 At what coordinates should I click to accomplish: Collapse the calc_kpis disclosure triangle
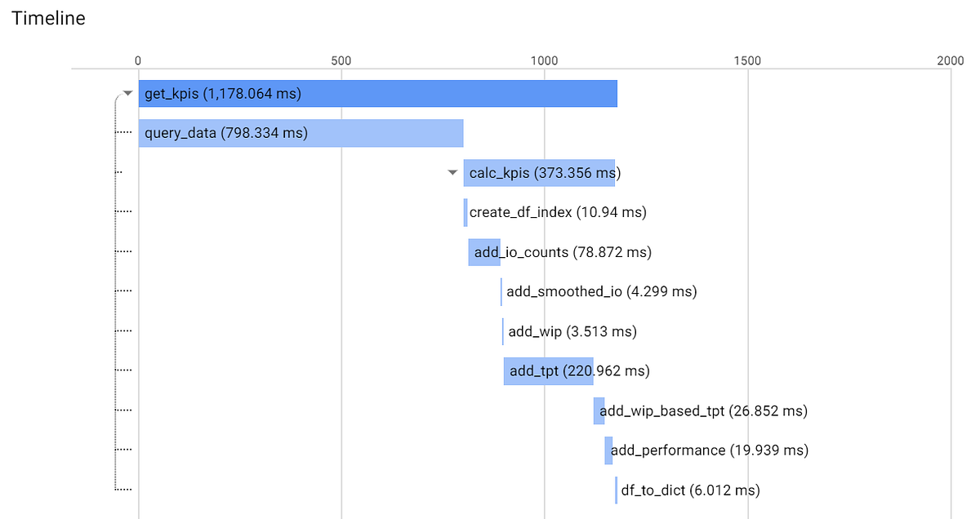(452, 172)
